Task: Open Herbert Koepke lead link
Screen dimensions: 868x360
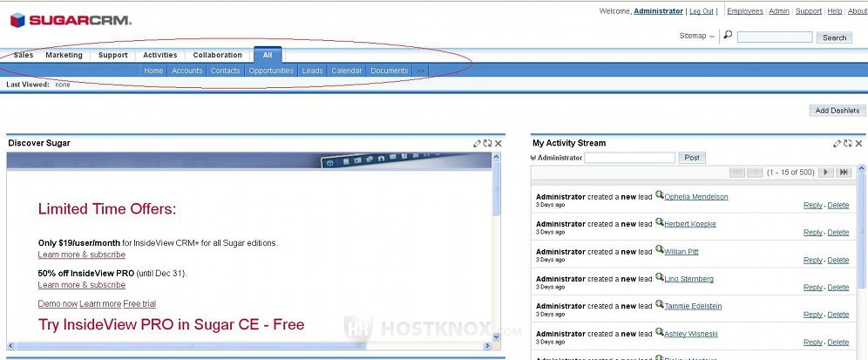Action: (690, 224)
